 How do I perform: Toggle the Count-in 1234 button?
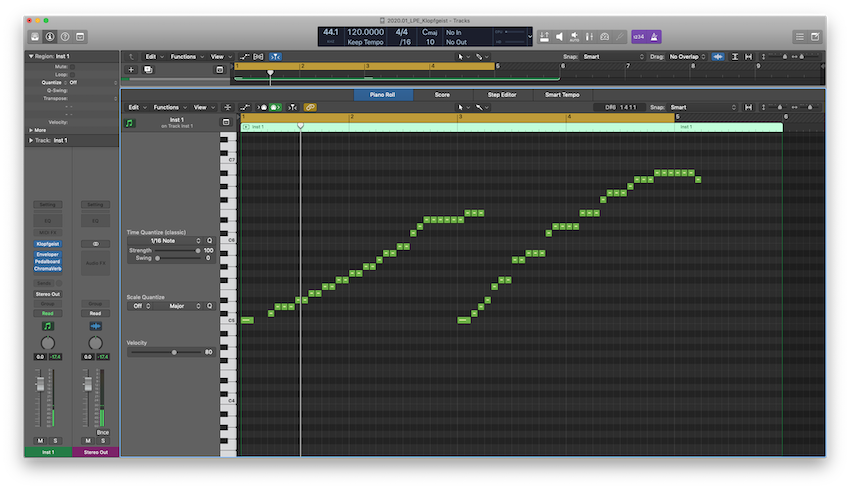(x=639, y=37)
